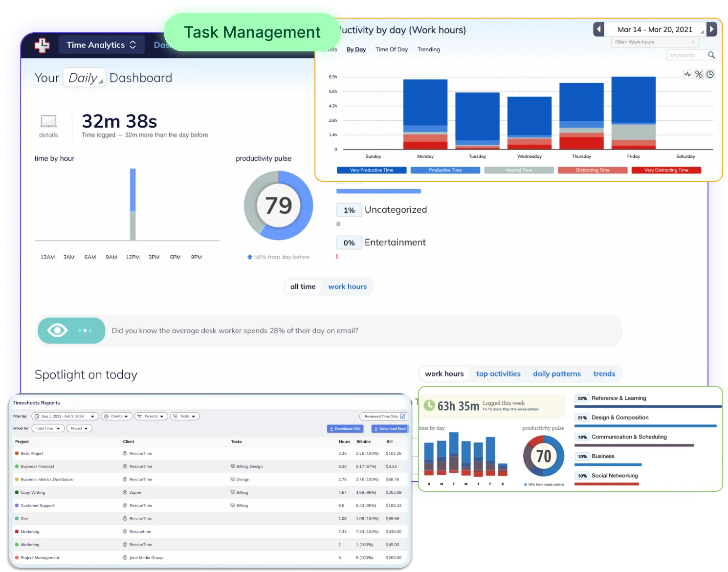Open the top activities tab
This screenshot has height=572, width=728.
(x=498, y=374)
